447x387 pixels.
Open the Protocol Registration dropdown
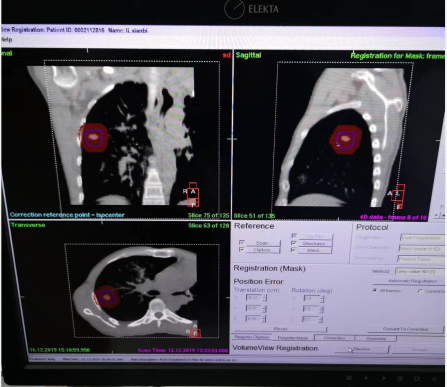pos(422,238)
